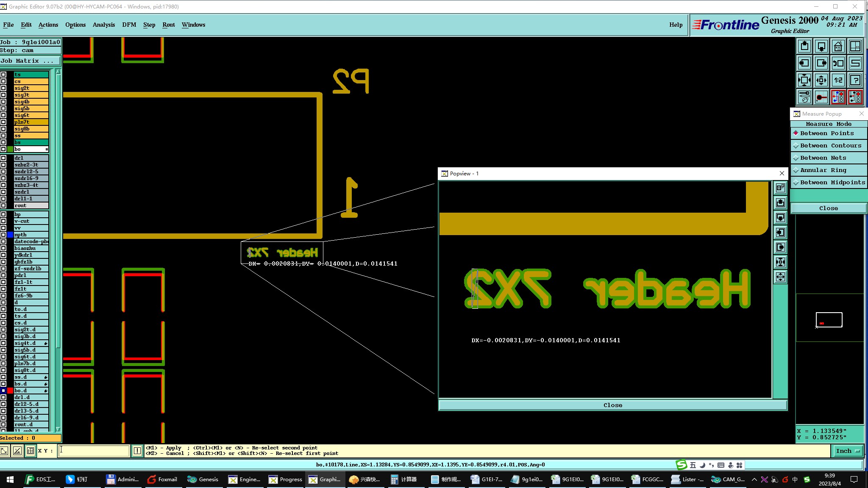Click Close button in Popview window

[612, 405]
